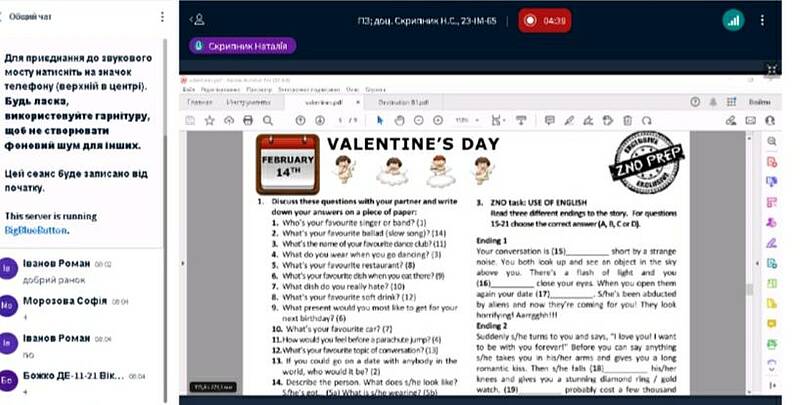Image resolution: width=800 pixels, height=405 pixels.
Task: Make the shared screen fullscreen
Action: [771, 68]
